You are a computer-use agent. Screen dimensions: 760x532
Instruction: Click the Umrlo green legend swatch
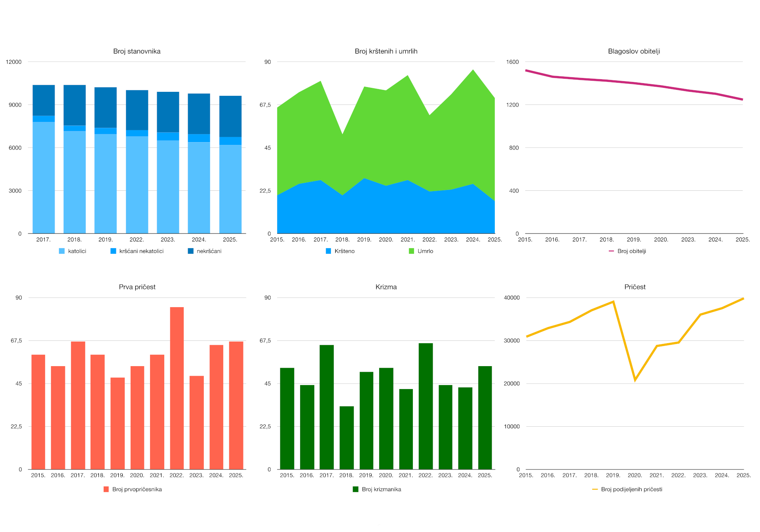[x=411, y=251]
